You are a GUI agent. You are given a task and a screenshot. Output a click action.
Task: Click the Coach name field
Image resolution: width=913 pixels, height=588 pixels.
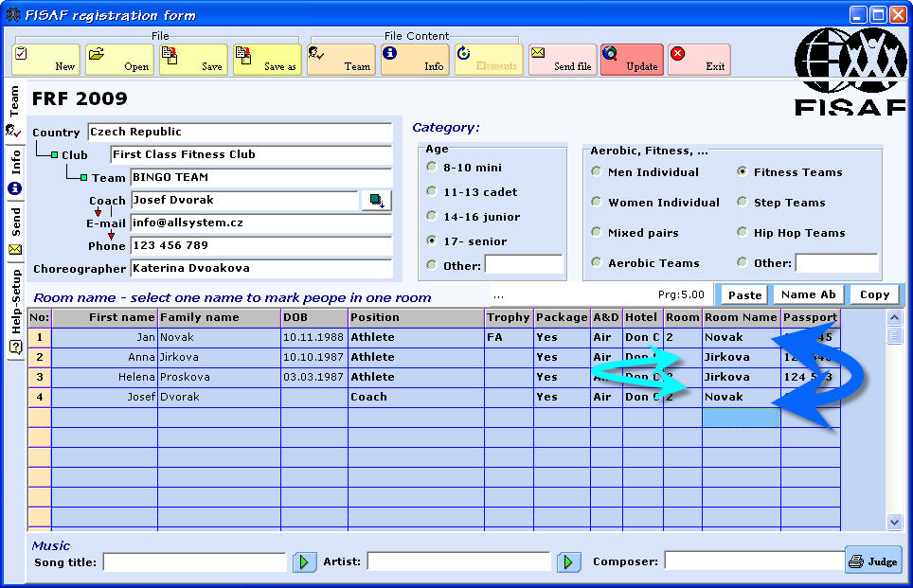(x=244, y=200)
